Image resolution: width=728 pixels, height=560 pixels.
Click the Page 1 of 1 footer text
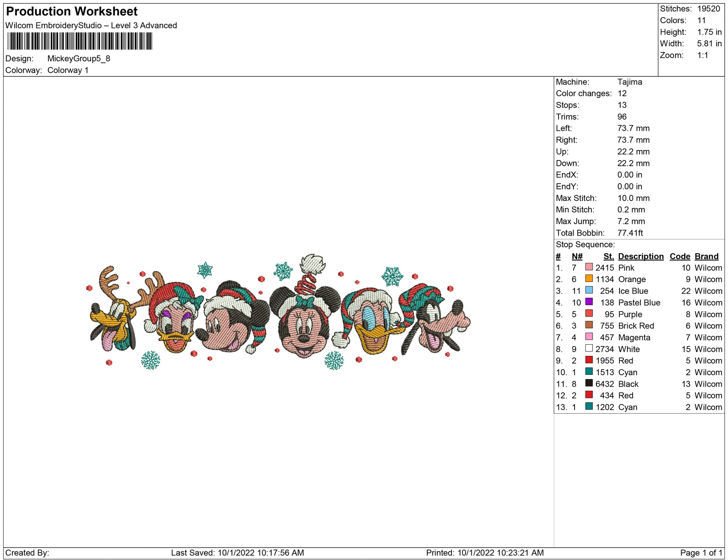pyautogui.click(x=701, y=553)
